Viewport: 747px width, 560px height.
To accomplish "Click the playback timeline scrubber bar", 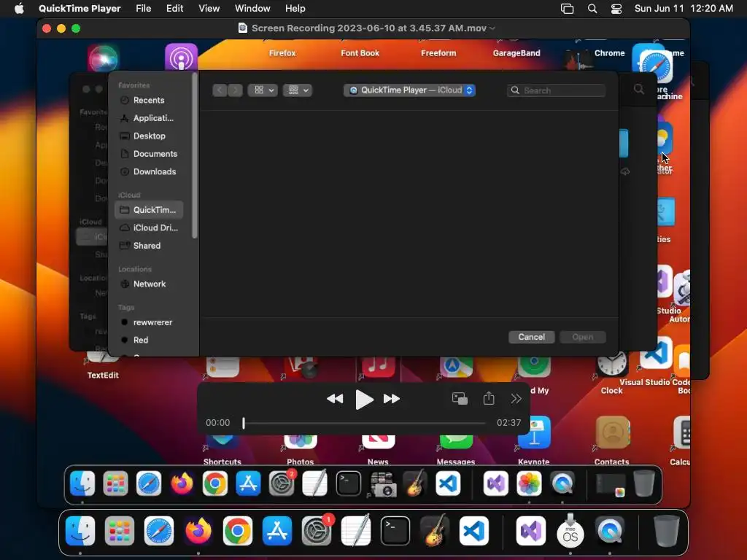I will pos(365,423).
